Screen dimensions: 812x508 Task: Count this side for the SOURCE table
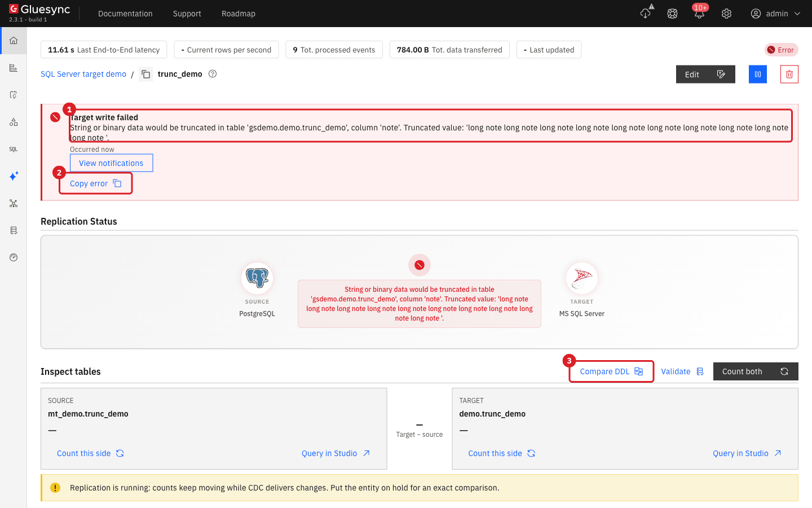tap(90, 453)
